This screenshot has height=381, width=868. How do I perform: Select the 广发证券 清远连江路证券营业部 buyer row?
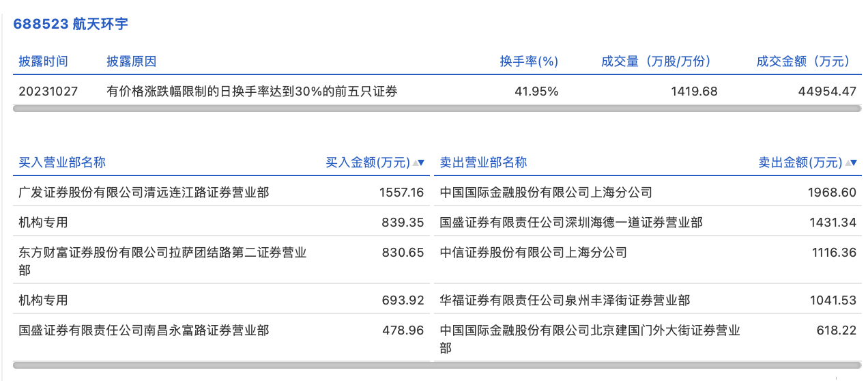point(144,193)
